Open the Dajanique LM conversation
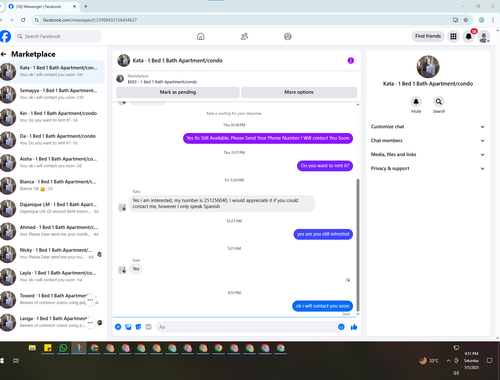The height and width of the screenshot is (380, 500). [x=52, y=208]
